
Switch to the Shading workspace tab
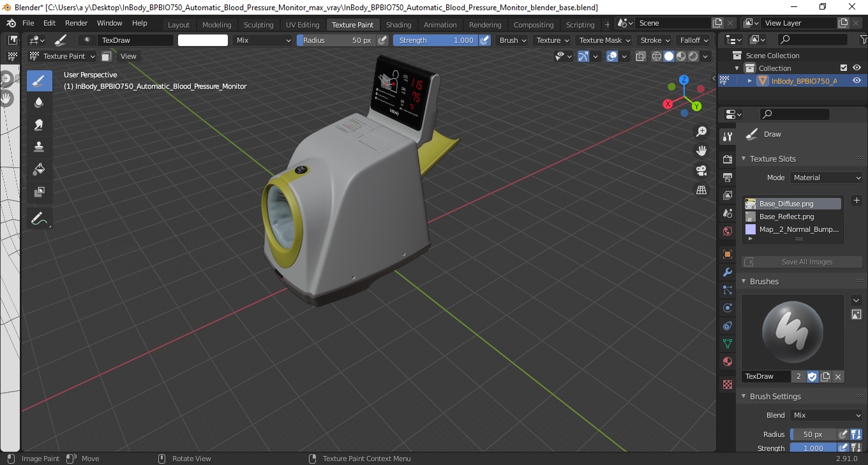pos(398,25)
